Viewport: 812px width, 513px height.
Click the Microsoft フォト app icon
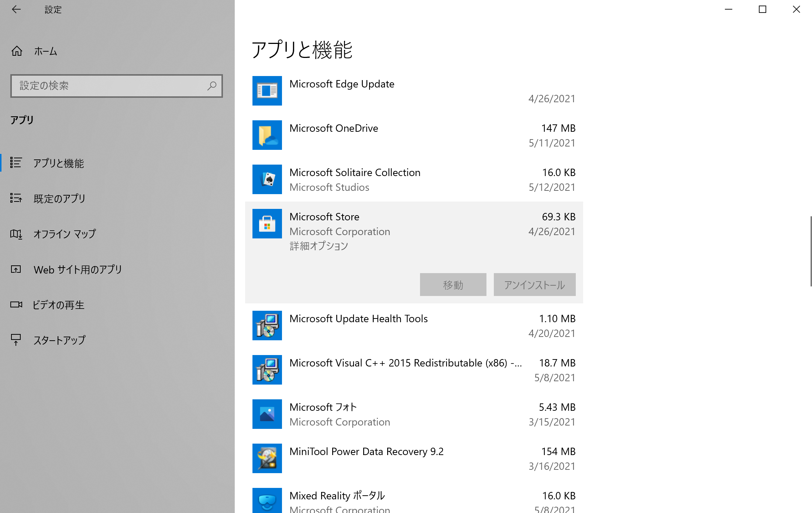pyautogui.click(x=267, y=414)
